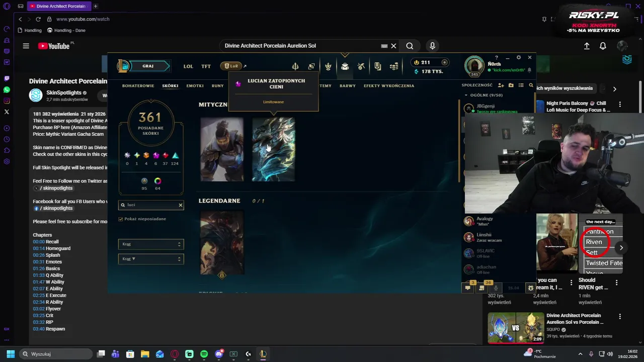Image resolution: width=644 pixels, height=362 pixels.
Task: Open the SkinSpotlights channel link
Action: (x=63, y=93)
